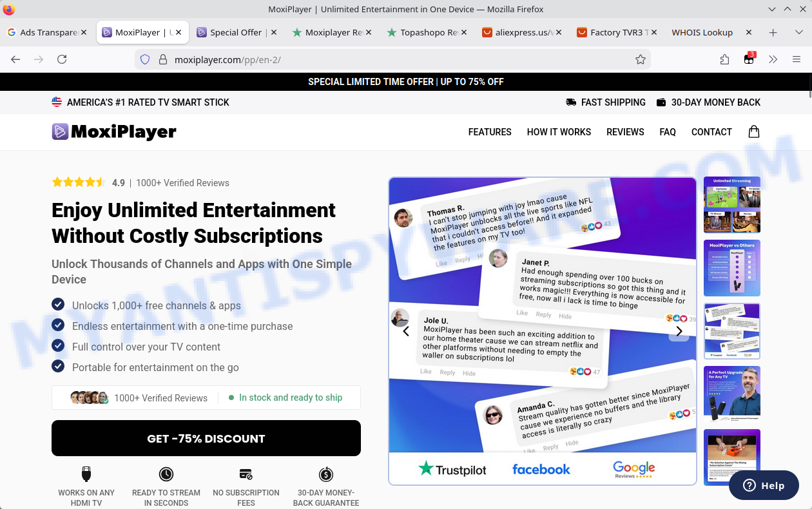Open the FAQ nav link
Image resolution: width=812 pixels, height=509 pixels.
coord(668,132)
